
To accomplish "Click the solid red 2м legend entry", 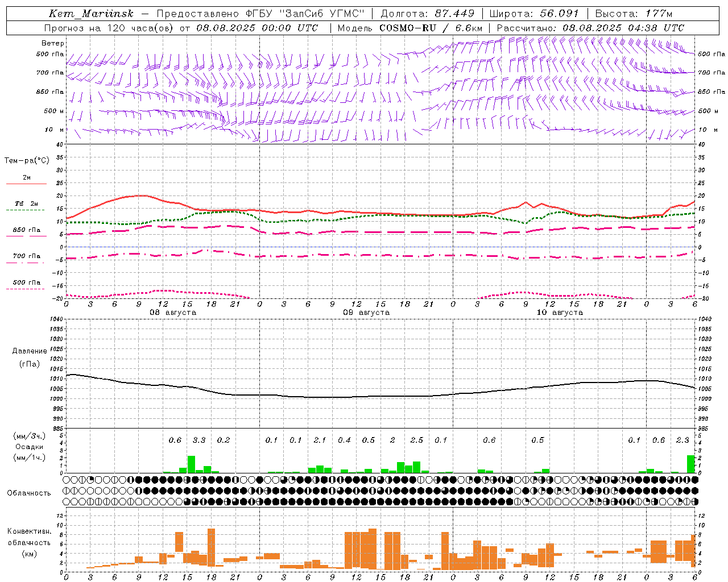I will (x=26, y=180).
